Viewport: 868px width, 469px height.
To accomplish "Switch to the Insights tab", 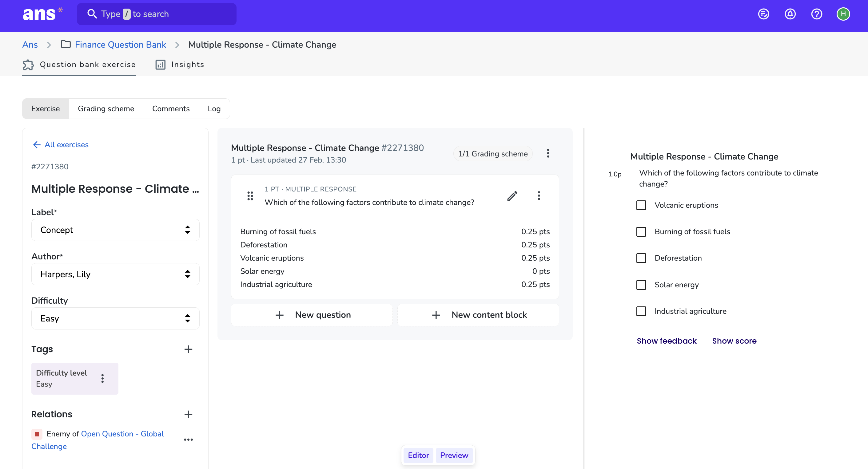I will 180,65.
